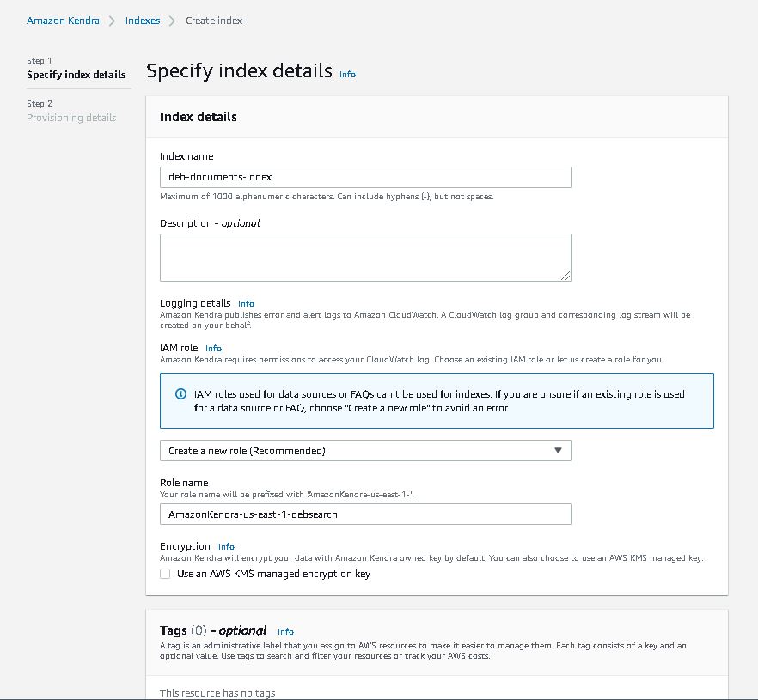Click the info circle icon in IAM notice

click(180, 393)
